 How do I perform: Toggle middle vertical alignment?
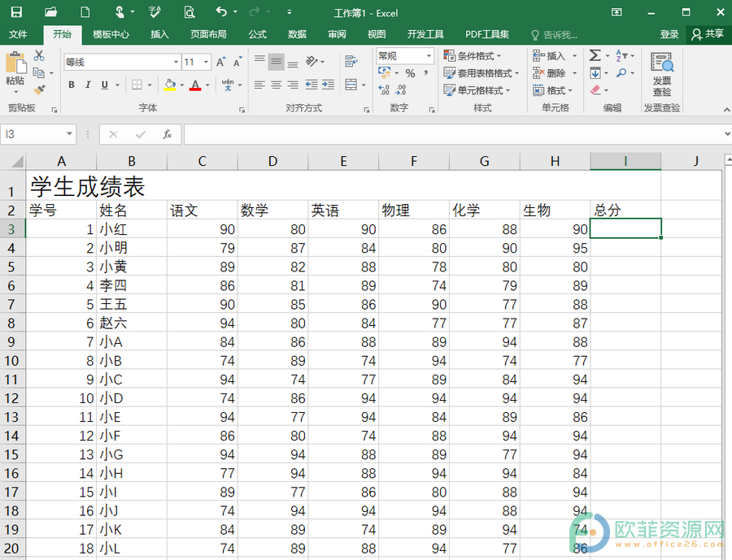[277, 61]
